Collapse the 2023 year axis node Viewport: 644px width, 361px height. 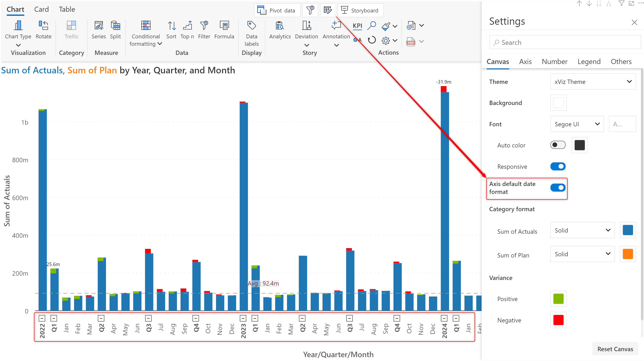point(243,318)
